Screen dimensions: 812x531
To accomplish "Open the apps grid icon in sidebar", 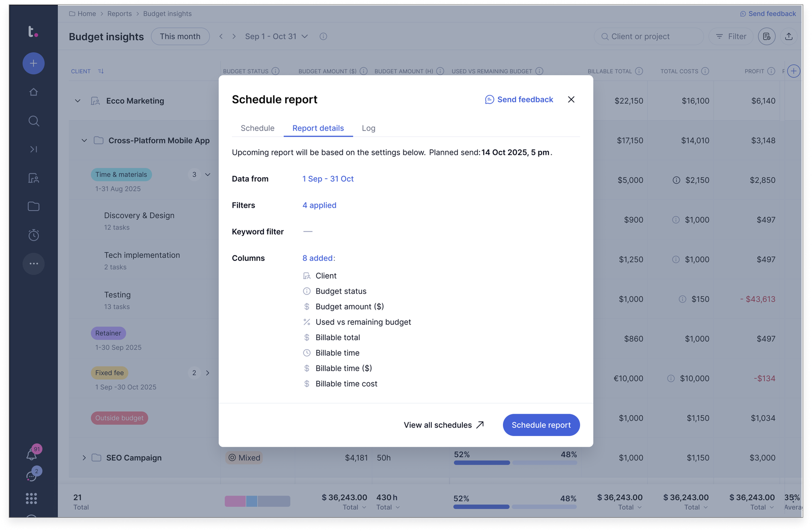I will click(x=31, y=499).
